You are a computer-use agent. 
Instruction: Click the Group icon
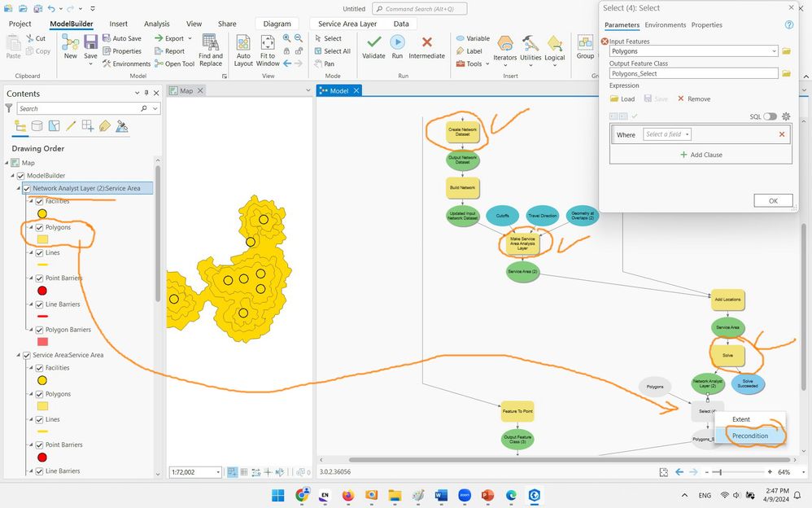(585, 42)
